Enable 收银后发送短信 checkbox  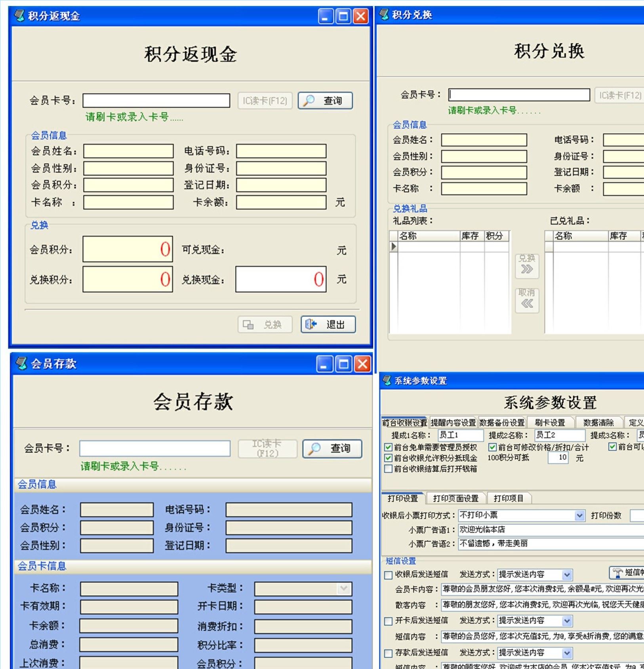389,575
